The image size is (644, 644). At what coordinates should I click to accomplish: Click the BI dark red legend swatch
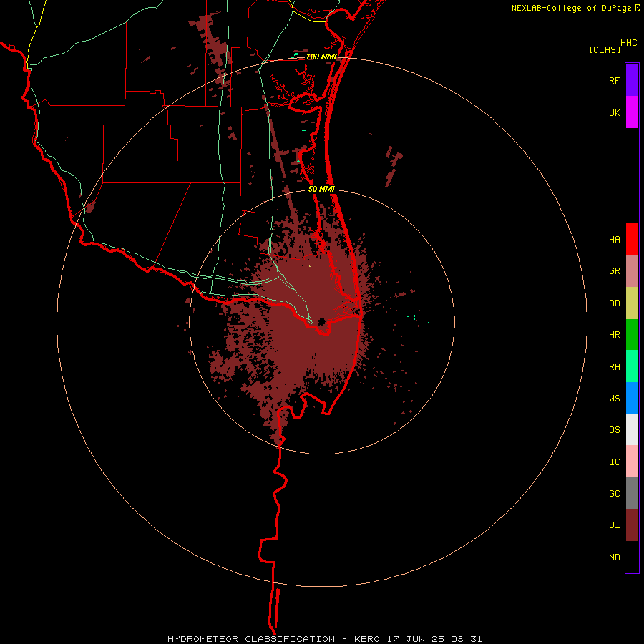coord(632,525)
